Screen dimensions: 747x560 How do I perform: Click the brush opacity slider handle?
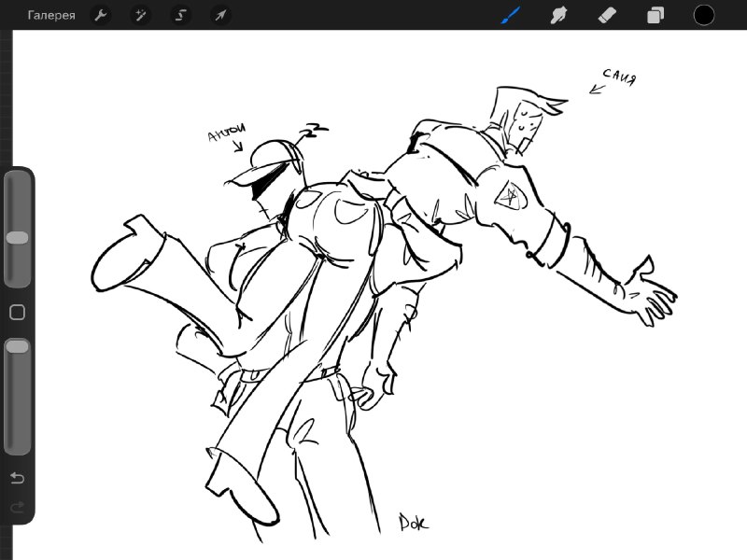[x=17, y=346]
